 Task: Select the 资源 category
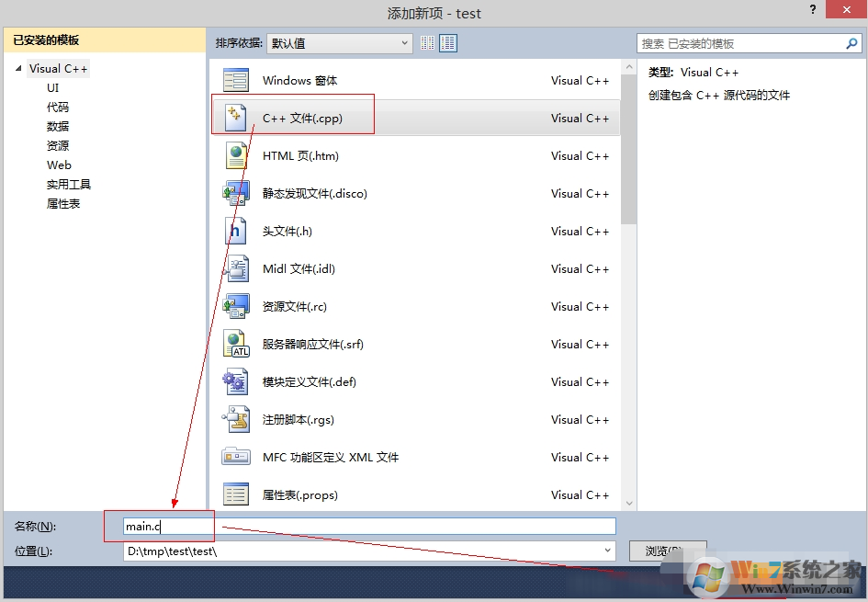click(58, 145)
